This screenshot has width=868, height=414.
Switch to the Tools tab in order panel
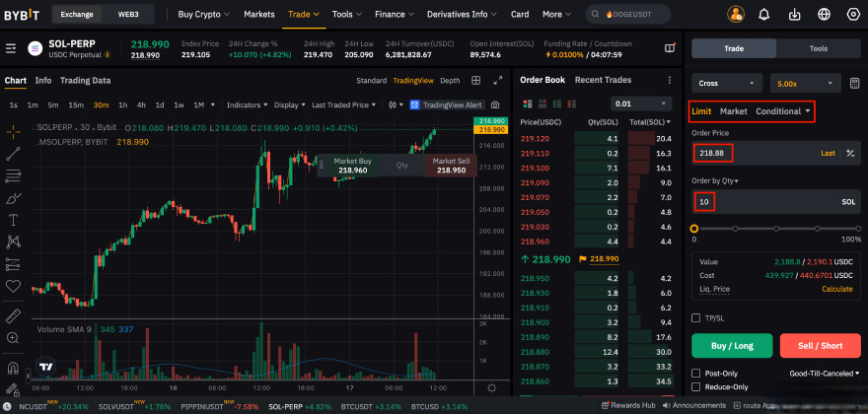(x=818, y=48)
